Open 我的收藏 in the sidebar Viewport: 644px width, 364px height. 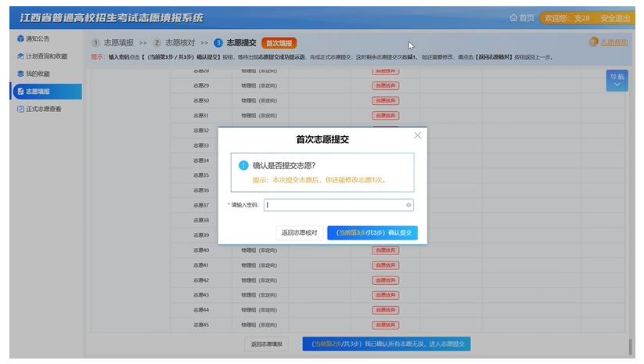click(38, 74)
